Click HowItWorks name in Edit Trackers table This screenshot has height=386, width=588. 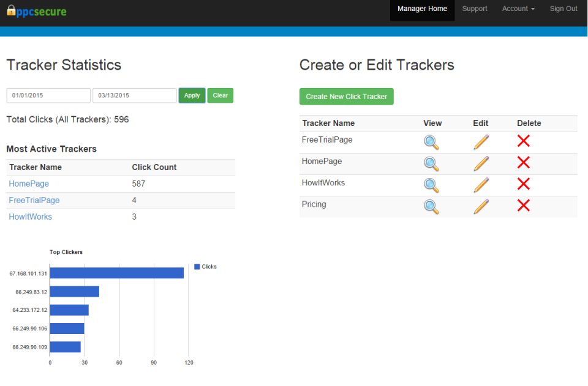323,183
